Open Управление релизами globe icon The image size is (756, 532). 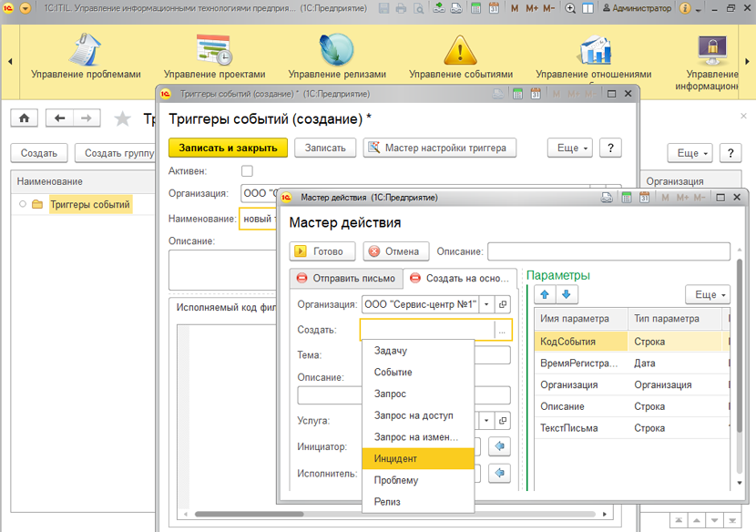click(x=336, y=49)
